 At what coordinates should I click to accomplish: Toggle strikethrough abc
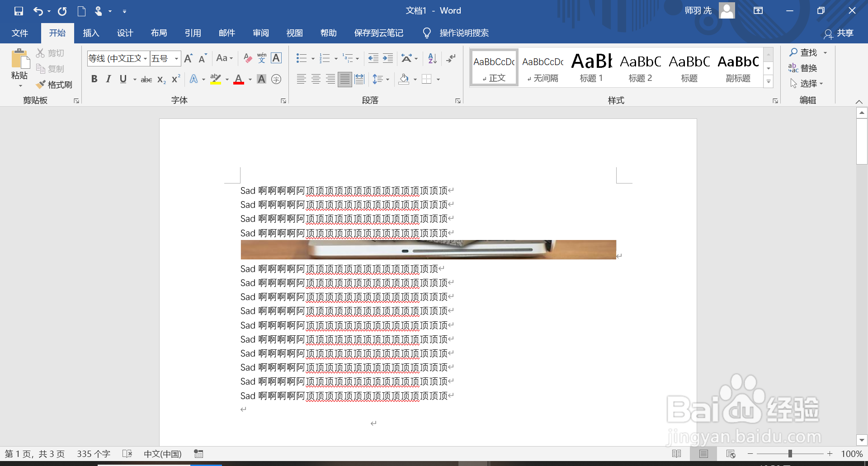[146, 80]
